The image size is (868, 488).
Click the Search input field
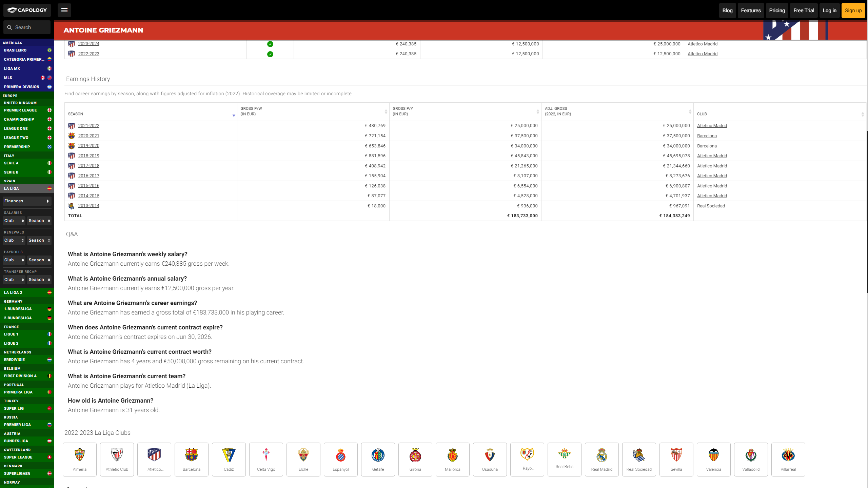[x=27, y=27]
